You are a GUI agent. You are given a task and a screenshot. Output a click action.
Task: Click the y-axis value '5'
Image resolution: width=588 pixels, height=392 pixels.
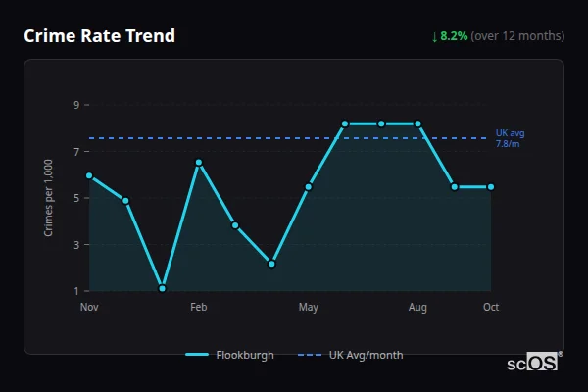click(76, 198)
